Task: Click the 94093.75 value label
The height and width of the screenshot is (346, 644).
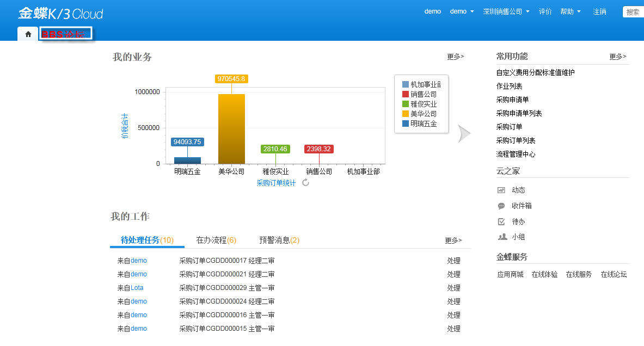Action: tap(187, 142)
